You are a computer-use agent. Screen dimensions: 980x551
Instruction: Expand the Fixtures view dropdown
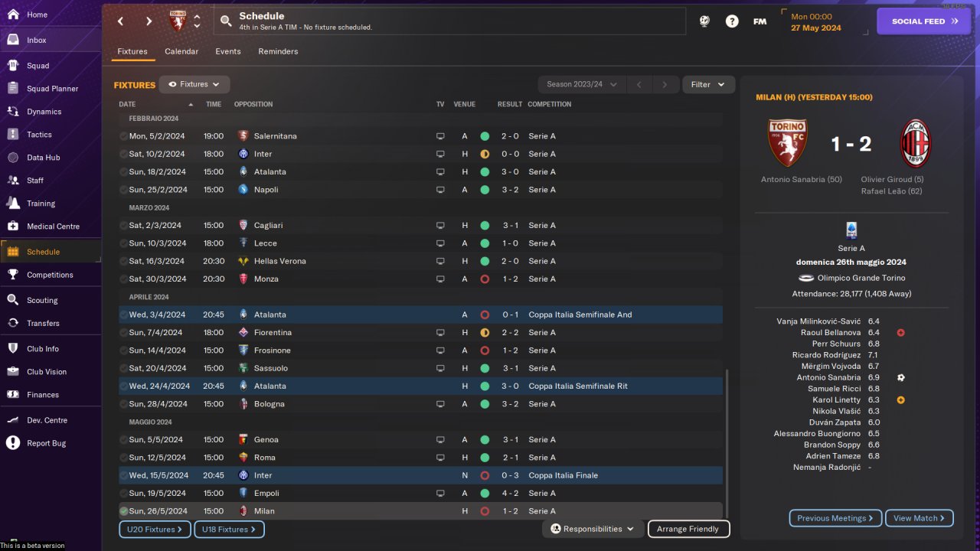coord(194,84)
